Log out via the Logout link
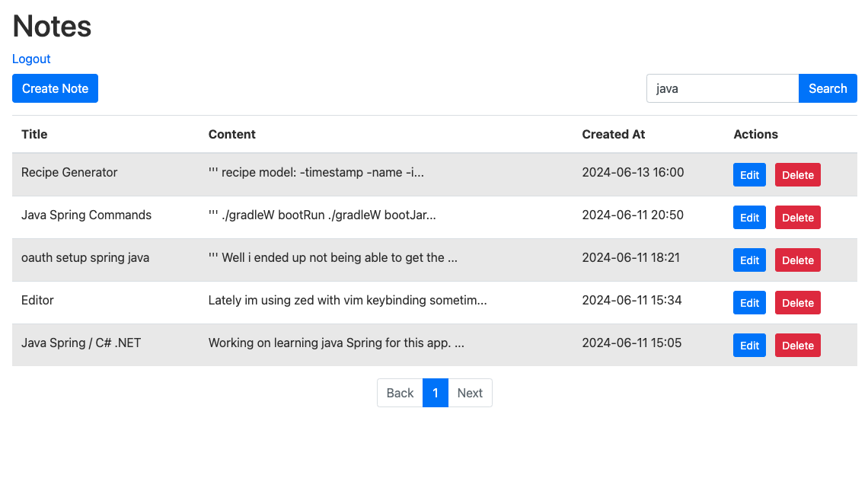868x491 pixels. tap(31, 59)
